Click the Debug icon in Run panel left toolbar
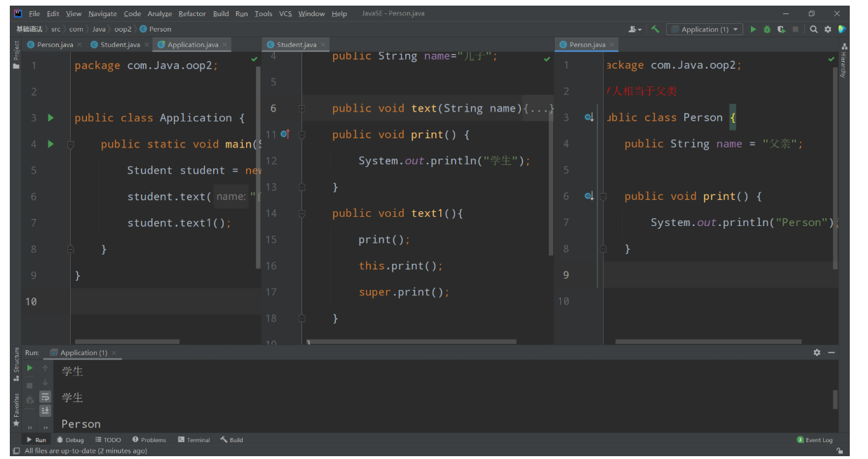868x459 pixels. [x=29, y=400]
